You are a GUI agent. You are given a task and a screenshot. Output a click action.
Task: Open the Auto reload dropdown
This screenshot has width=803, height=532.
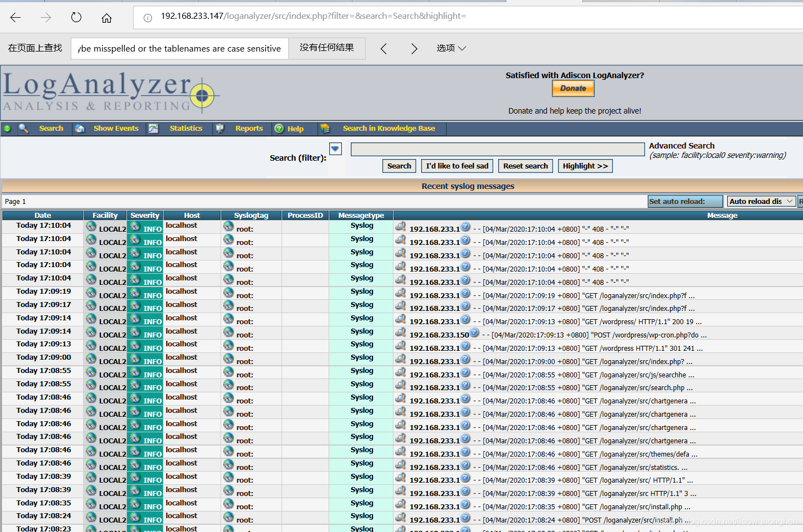click(x=761, y=201)
